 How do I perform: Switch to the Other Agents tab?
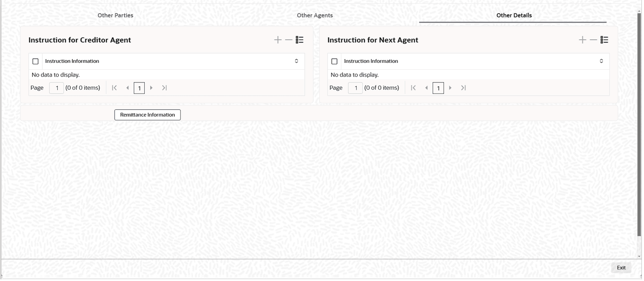(315, 15)
